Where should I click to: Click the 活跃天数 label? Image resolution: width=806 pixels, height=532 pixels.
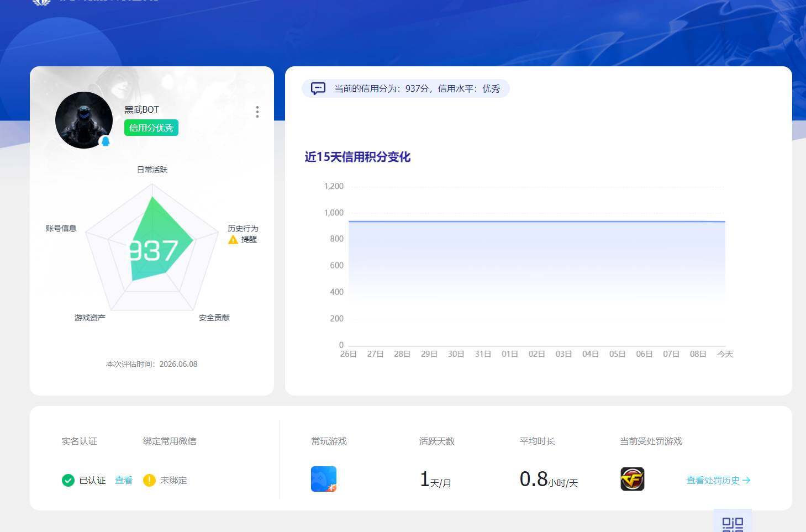[437, 441]
